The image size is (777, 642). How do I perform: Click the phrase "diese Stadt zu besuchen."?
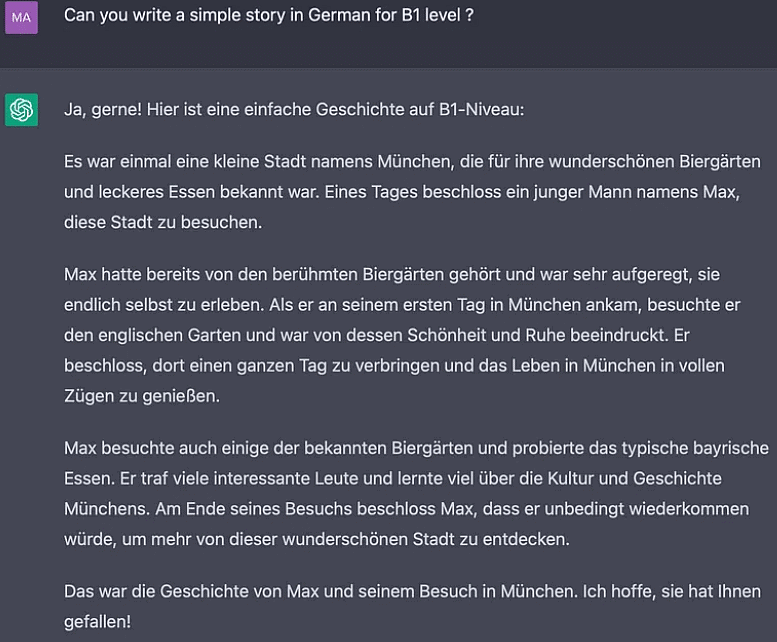(163, 222)
